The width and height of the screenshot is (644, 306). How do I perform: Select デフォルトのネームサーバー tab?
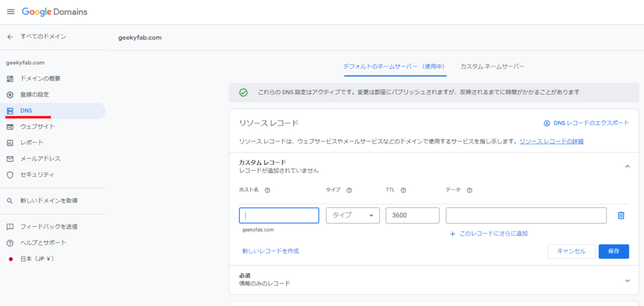(394, 66)
